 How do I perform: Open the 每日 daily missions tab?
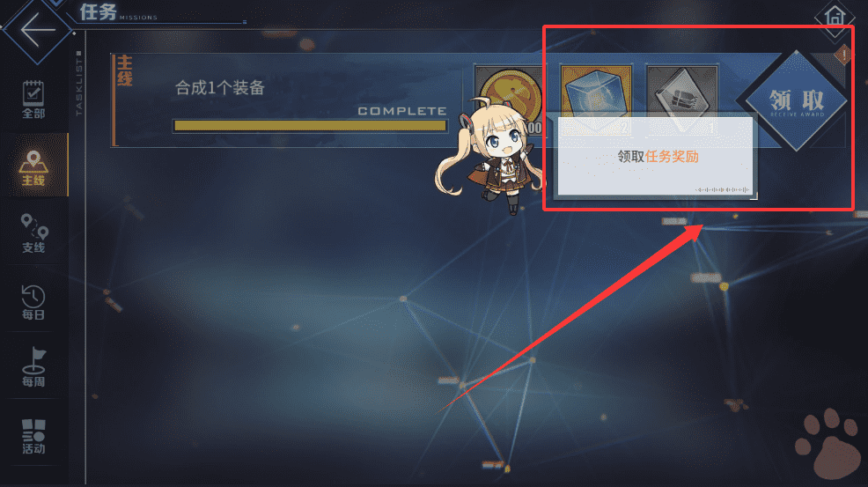click(33, 303)
